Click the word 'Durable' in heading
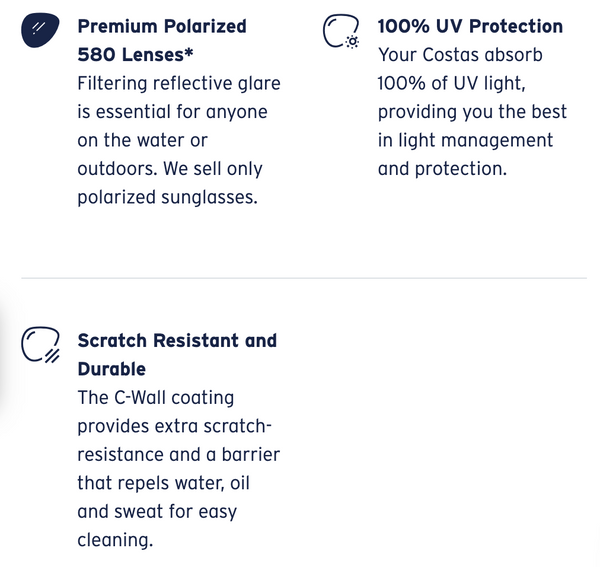Viewport: 600px width, 567px height. tap(111, 369)
